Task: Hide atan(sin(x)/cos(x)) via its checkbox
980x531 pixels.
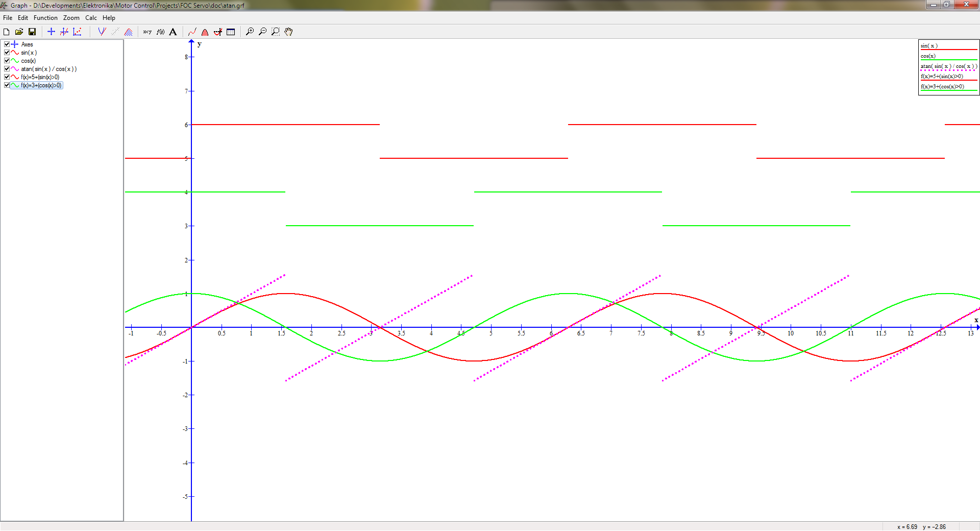Action: pyautogui.click(x=7, y=69)
